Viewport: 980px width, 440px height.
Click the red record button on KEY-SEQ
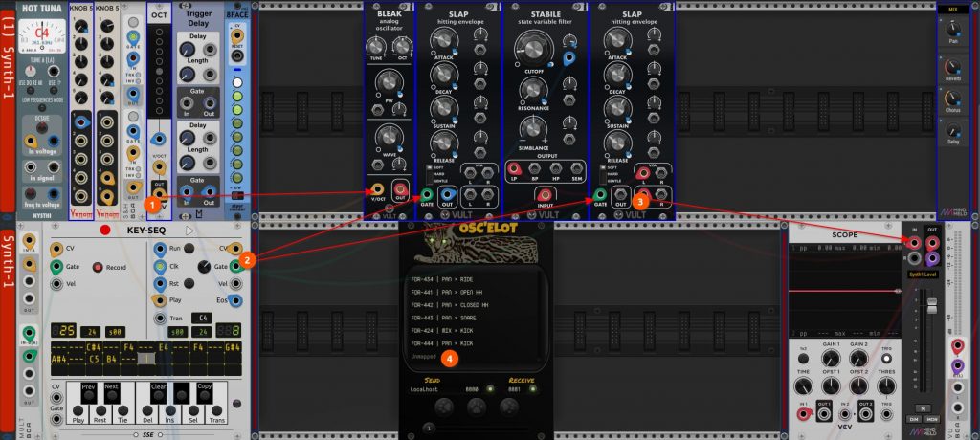(105, 230)
